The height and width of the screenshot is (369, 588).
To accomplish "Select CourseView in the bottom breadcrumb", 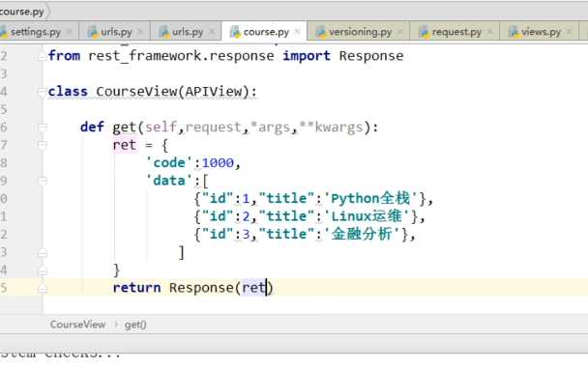I will 77,325.
